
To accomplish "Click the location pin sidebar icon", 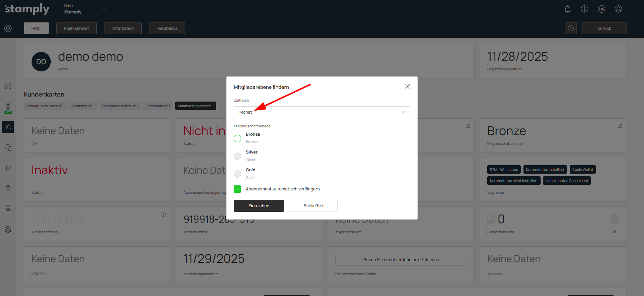I will pos(8,188).
